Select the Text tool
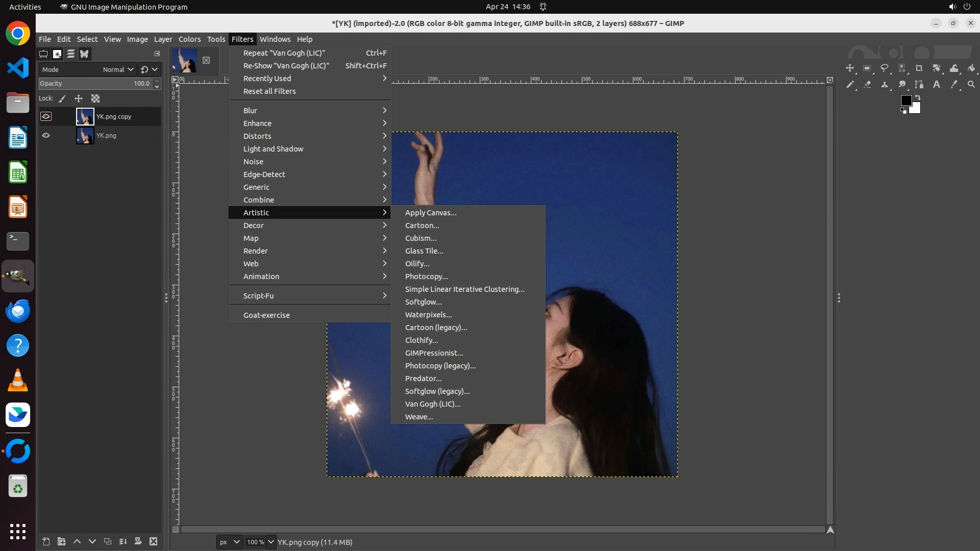Screen dimensions: 980x551 click(x=937, y=85)
